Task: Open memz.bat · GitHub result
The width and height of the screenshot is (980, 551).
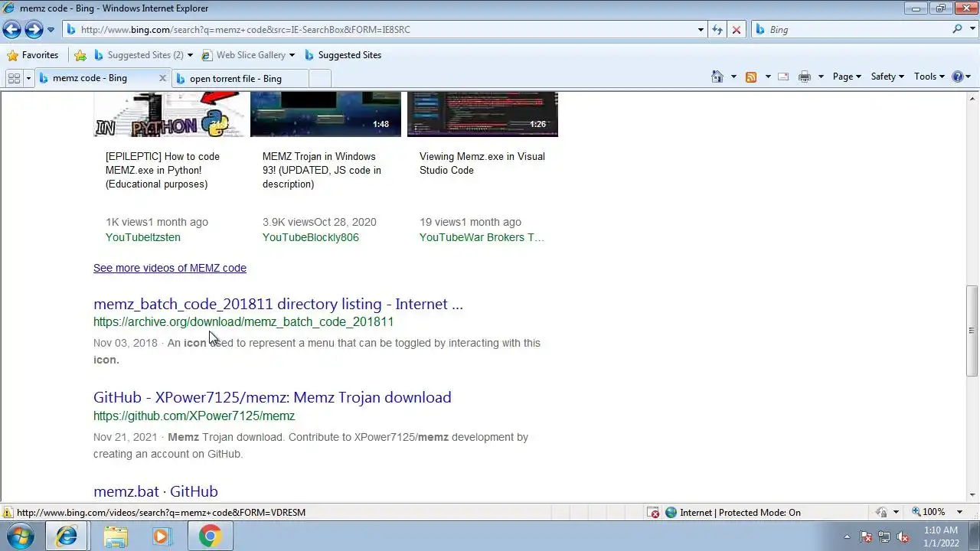Action: 155,491
